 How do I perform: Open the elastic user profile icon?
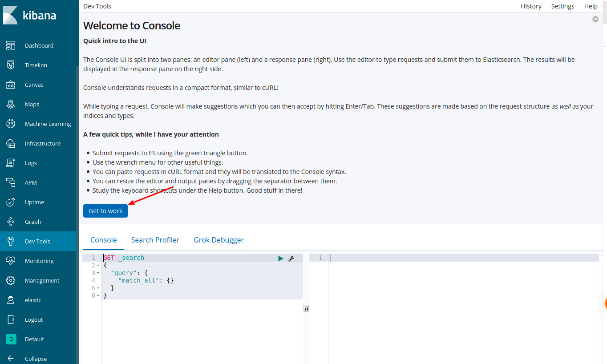coord(11,300)
